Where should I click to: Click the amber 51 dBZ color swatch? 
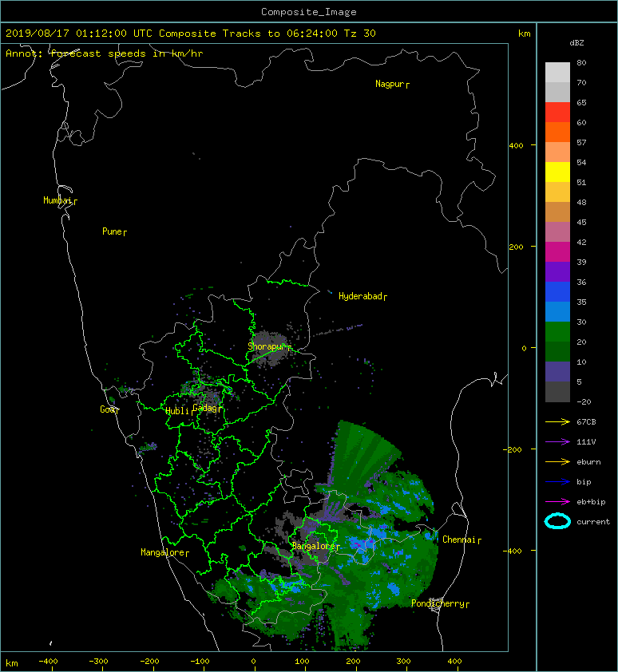pos(557,192)
